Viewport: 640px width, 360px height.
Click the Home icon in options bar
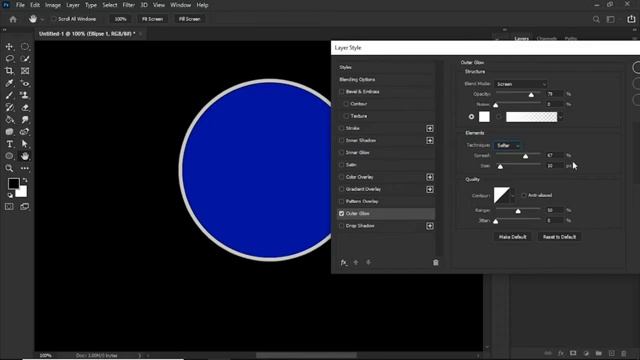pyautogui.click(x=13, y=19)
